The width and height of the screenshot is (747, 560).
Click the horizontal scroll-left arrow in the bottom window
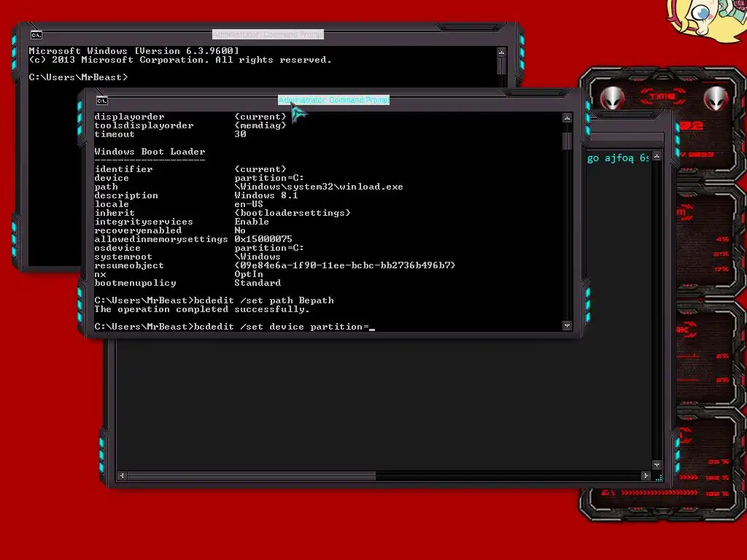tap(122, 475)
